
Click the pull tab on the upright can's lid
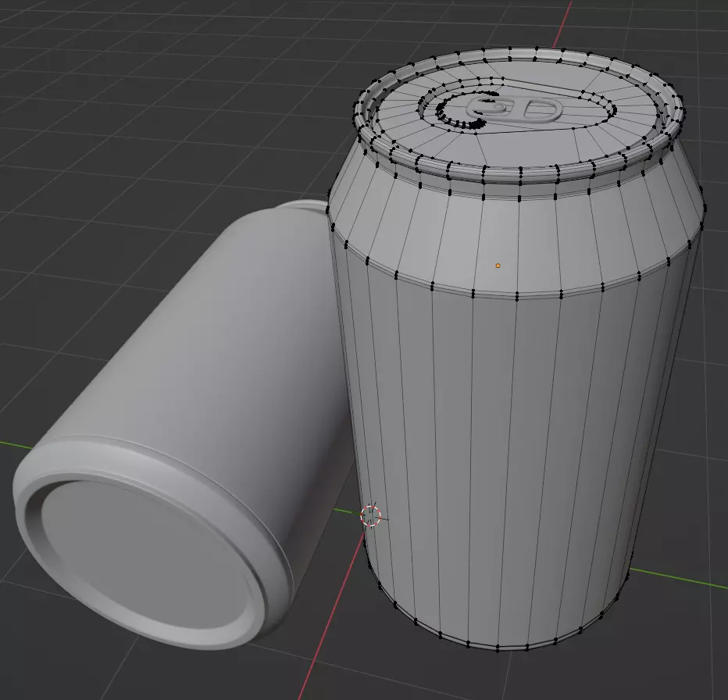[x=514, y=109]
